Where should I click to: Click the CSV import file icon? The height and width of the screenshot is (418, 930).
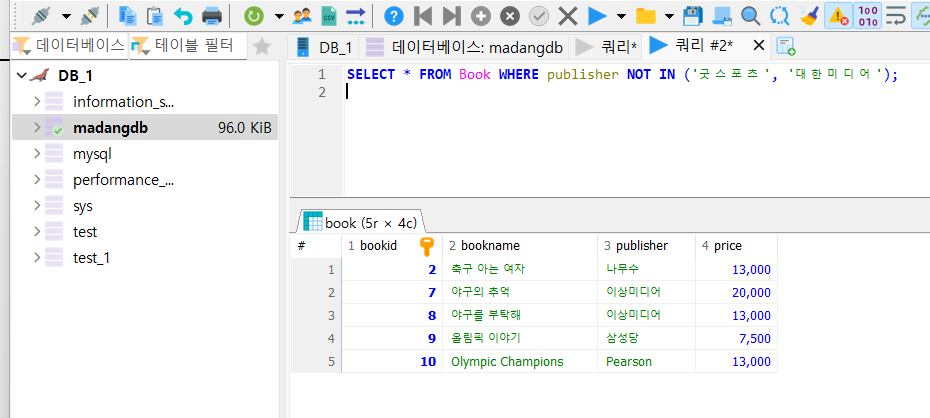(x=328, y=16)
